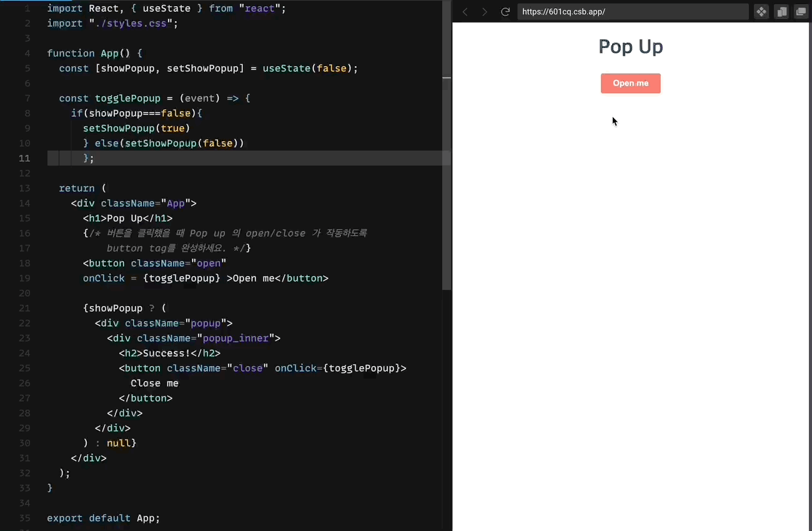Click className="popup" div on line 22

[x=164, y=323]
